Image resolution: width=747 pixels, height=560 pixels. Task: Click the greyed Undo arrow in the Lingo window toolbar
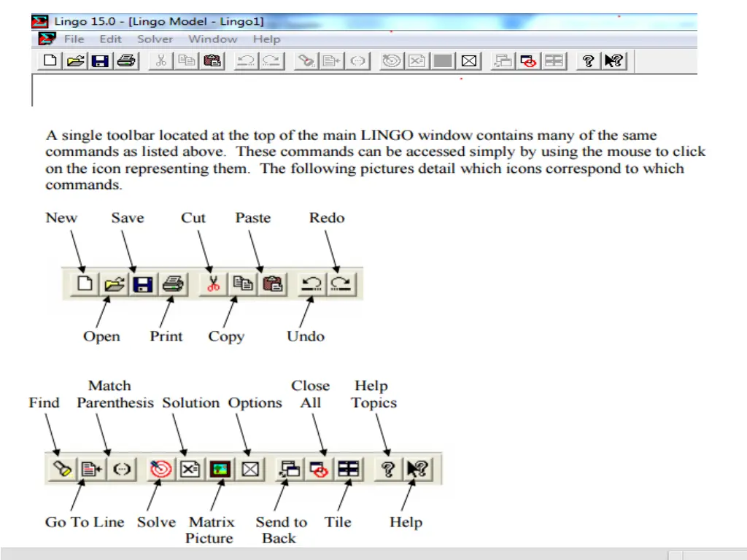tap(247, 61)
